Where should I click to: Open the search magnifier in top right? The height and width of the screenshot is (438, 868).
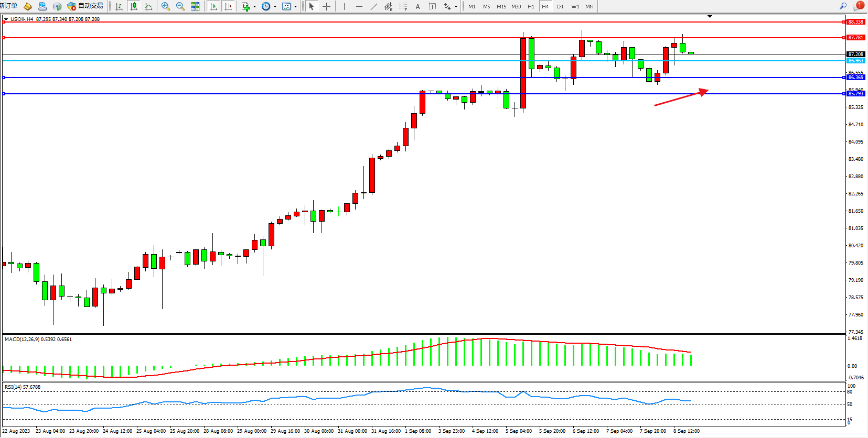coord(843,6)
